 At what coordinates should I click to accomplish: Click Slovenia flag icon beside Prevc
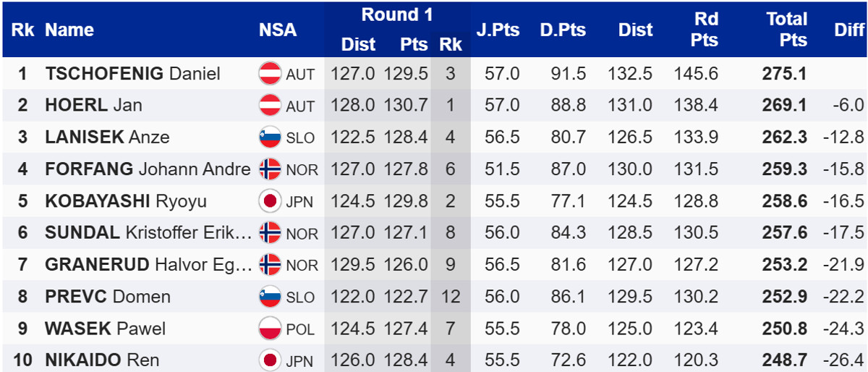[x=270, y=297]
